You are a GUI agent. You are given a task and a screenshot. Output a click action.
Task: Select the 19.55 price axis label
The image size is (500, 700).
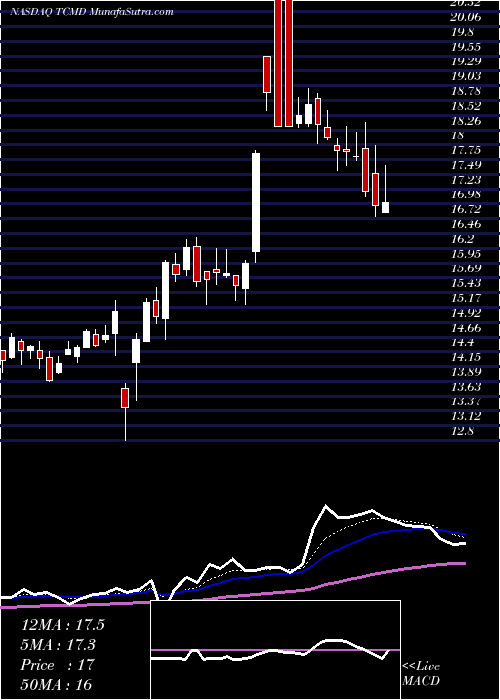coord(465,47)
